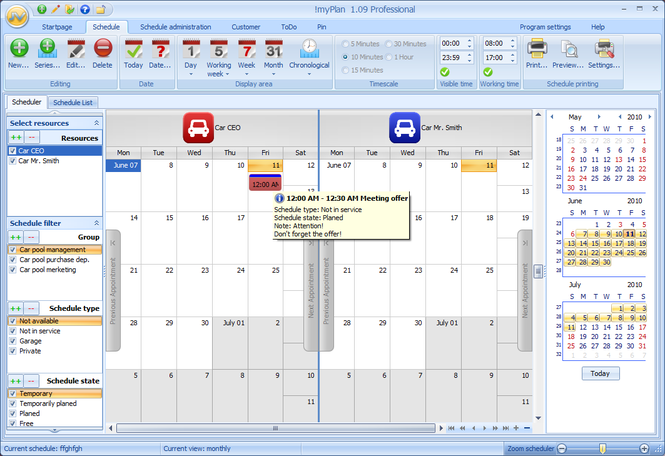Switch to Week display view
Viewport: 665px width, 456px height.
(247, 49)
